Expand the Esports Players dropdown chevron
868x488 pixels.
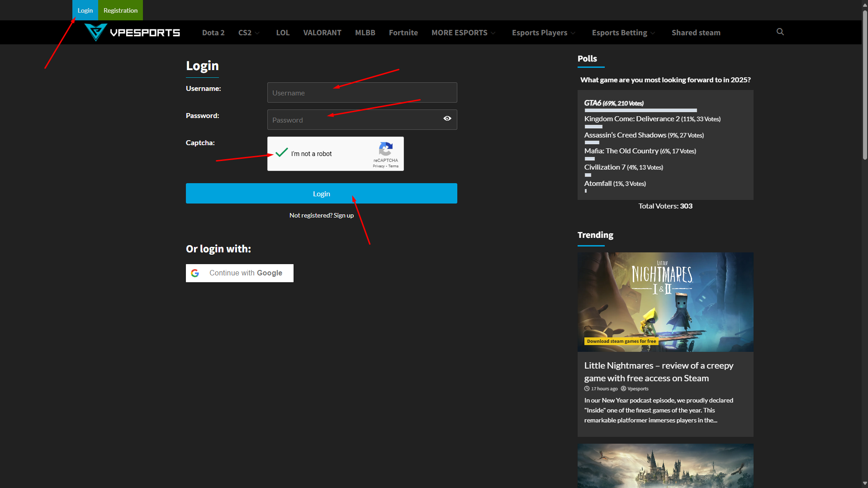(x=573, y=33)
